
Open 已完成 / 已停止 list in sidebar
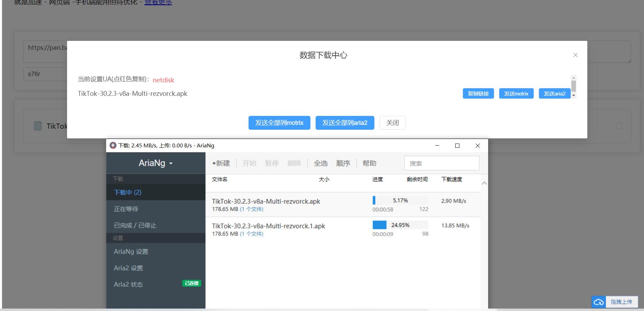pyautogui.click(x=135, y=225)
